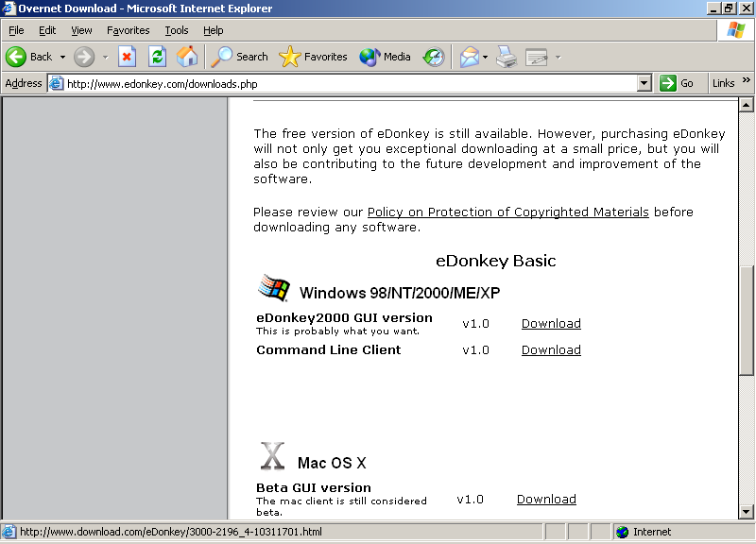Download the Mac Beta GUI version
Image resolution: width=756 pixels, height=544 pixels.
coord(546,500)
